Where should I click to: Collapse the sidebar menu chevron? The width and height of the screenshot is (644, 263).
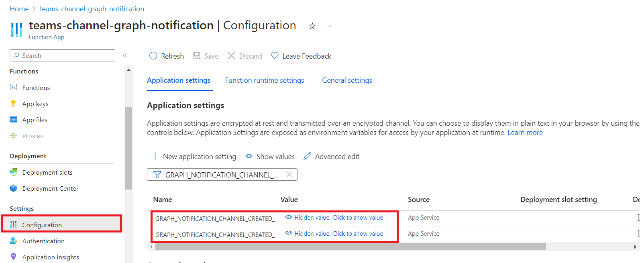125,55
